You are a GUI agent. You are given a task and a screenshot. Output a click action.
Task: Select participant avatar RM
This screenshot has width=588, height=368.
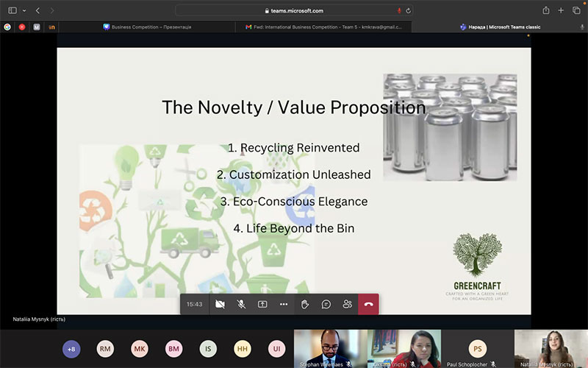(x=105, y=349)
